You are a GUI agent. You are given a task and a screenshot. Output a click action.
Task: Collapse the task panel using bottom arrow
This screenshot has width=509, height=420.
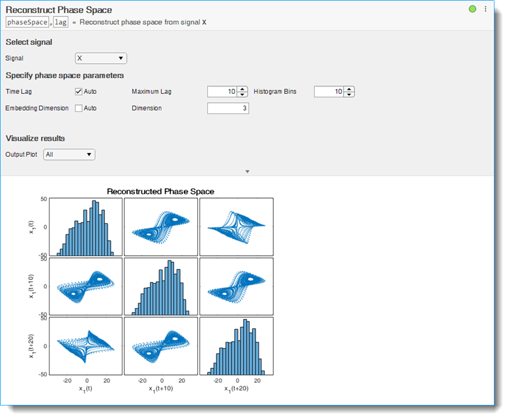(247, 171)
